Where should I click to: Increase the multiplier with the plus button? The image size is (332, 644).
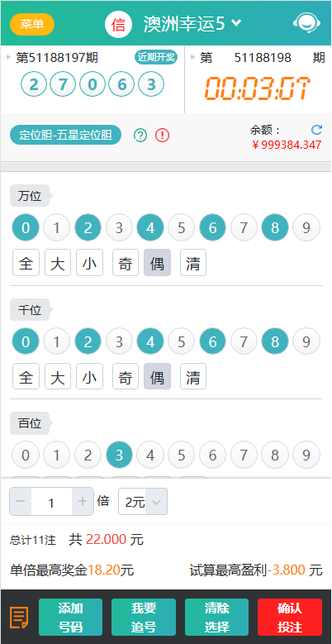coord(83,501)
